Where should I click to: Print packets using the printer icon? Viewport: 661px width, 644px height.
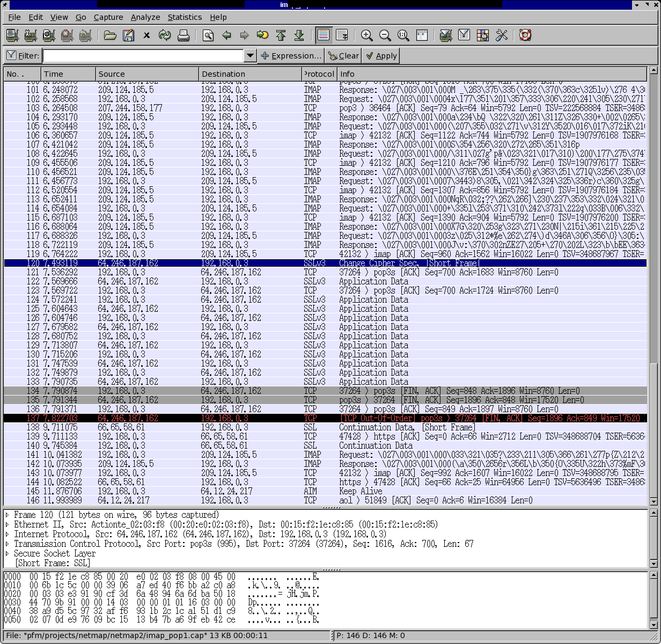tap(183, 36)
